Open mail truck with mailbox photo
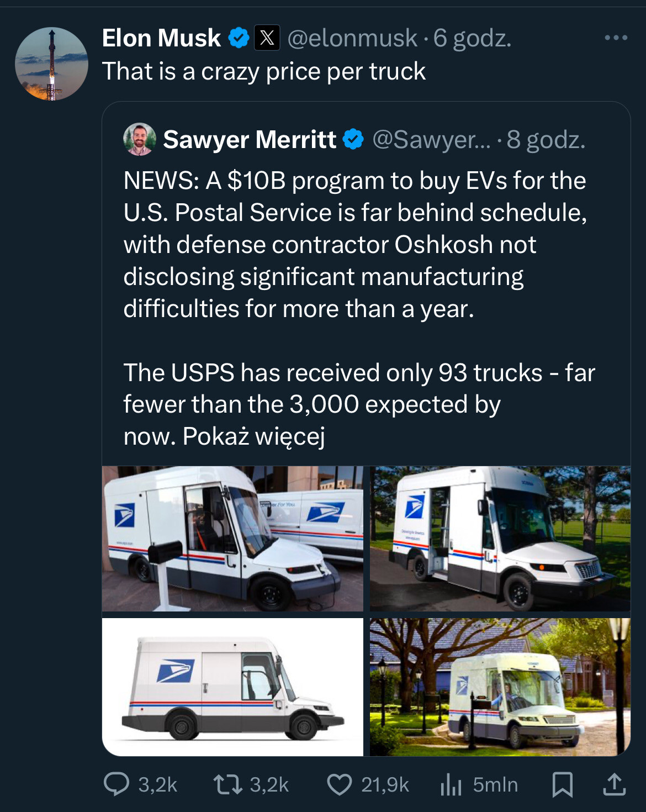 tap(232, 539)
